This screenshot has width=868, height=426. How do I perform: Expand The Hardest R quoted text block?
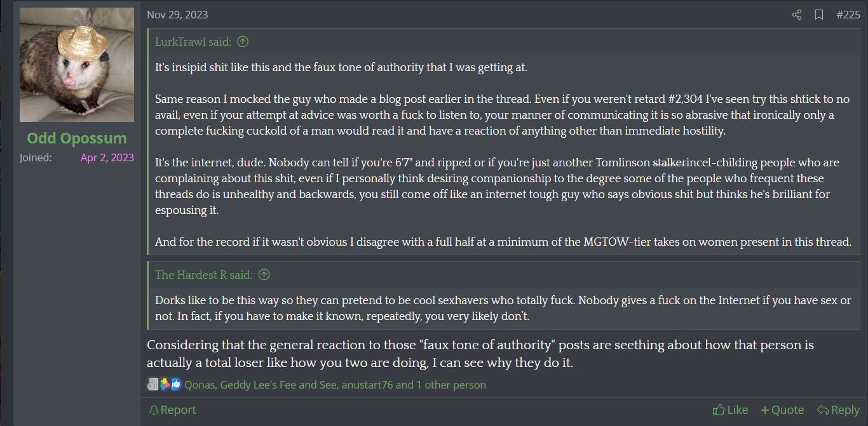503,308
